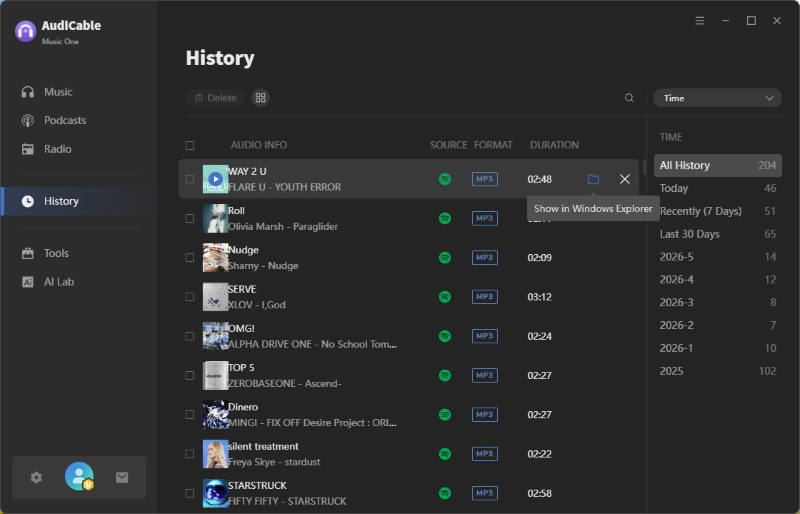This screenshot has width=800, height=514.
Task: Check the OMG! track checkbox
Action: [190, 336]
